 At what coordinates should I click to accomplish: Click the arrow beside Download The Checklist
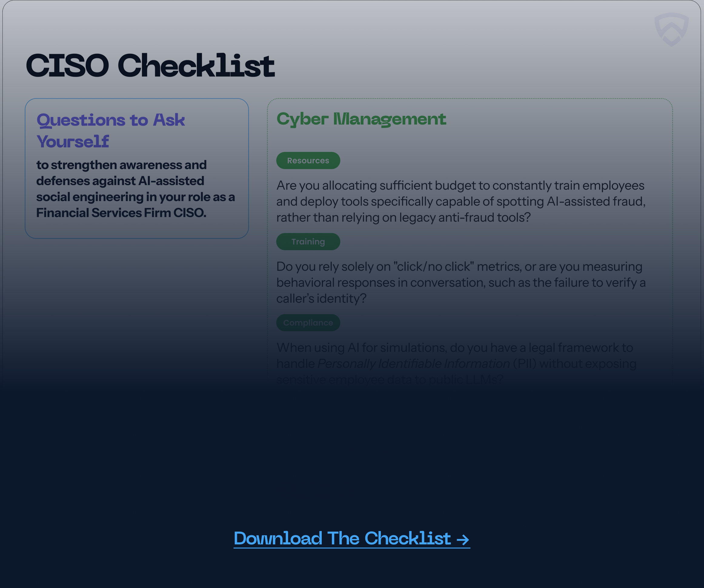463,540
